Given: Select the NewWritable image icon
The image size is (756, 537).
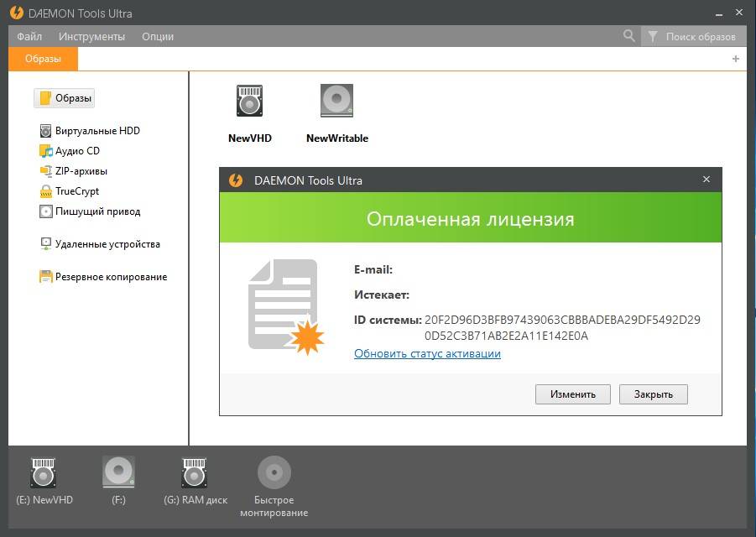Looking at the screenshot, I should (x=336, y=102).
